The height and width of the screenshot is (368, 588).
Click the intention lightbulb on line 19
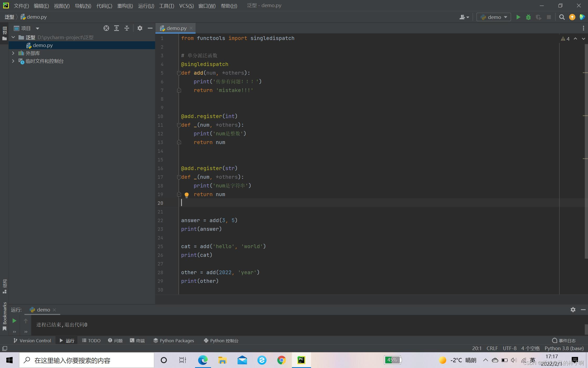(x=187, y=195)
